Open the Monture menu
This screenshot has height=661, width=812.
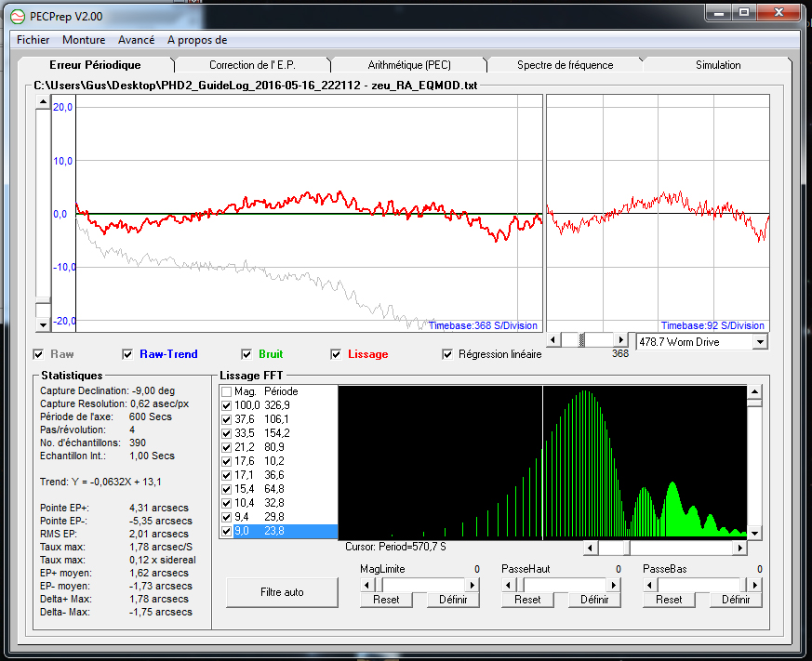(x=84, y=40)
